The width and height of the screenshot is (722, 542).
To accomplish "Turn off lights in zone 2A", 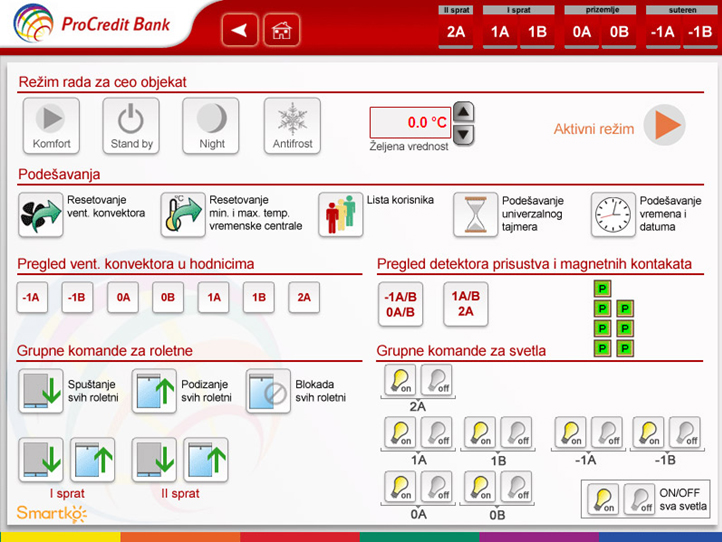I will (437, 380).
